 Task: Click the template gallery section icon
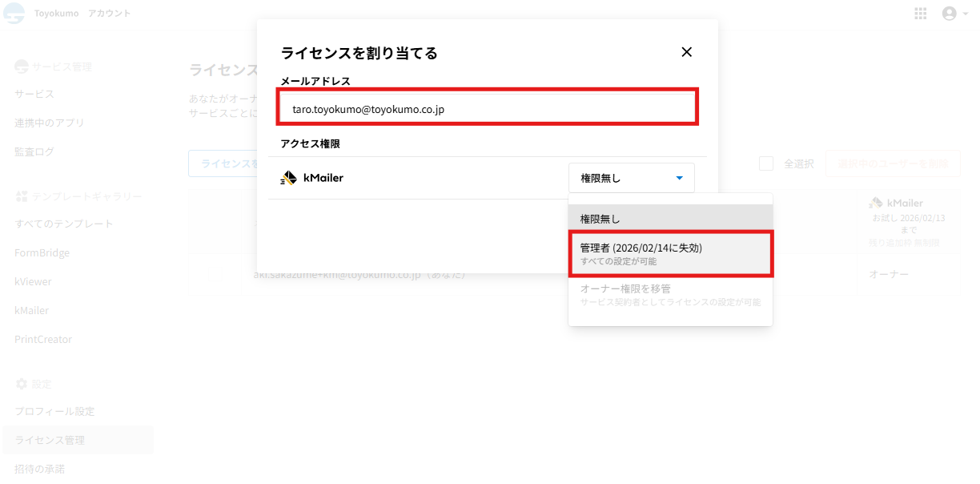coord(22,196)
